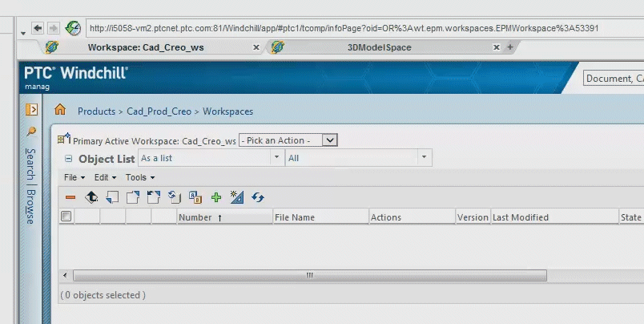Open the Edit menu
644x324 pixels.
coord(105,177)
